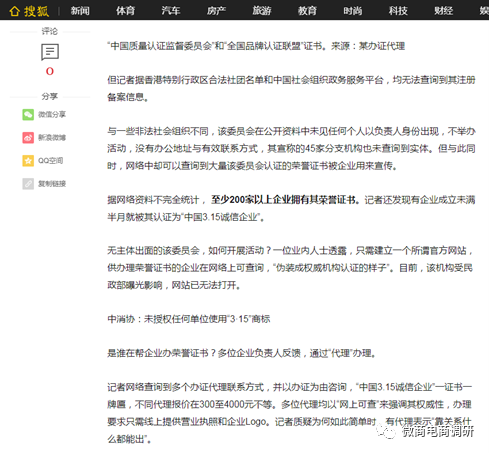
Task: Click the 新浪微博 share label
Action: 52,137
